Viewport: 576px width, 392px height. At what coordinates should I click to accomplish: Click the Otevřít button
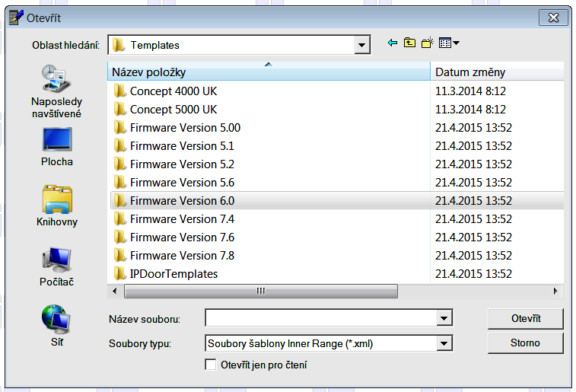coord(525,317)
